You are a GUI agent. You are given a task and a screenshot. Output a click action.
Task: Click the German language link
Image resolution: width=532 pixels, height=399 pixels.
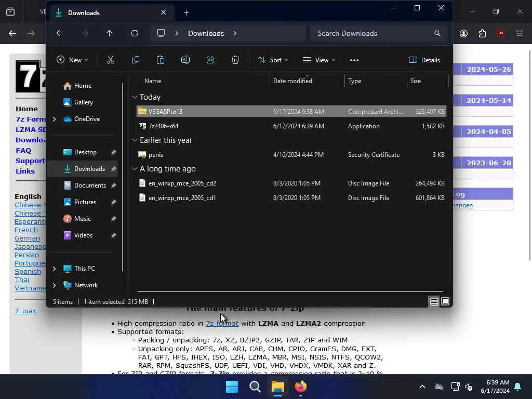[27, 238]
